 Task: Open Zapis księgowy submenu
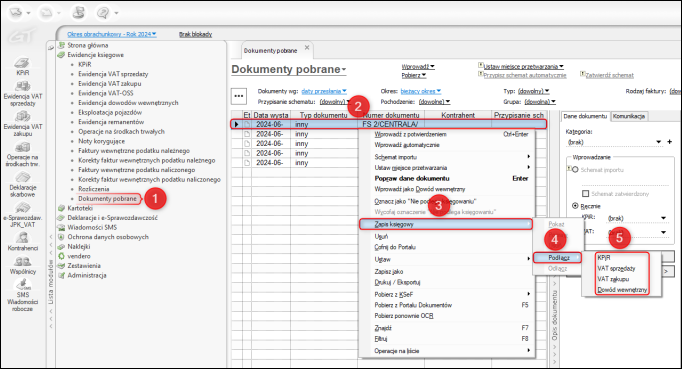(446, 224)
